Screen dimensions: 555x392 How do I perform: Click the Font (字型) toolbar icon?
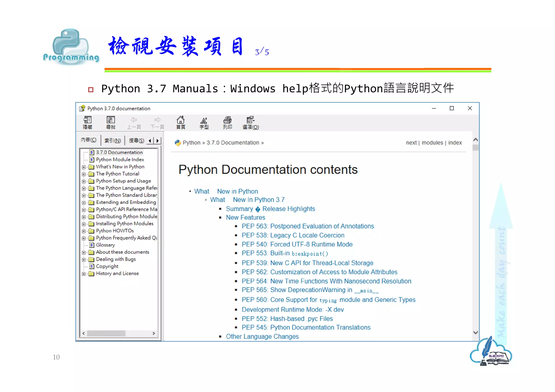(204, 120)
